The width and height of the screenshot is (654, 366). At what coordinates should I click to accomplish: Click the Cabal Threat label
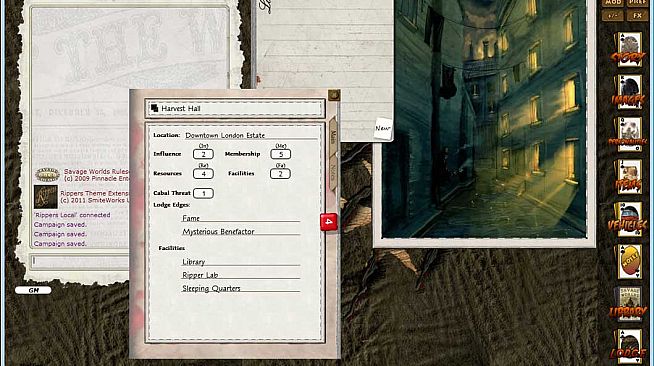172,193
